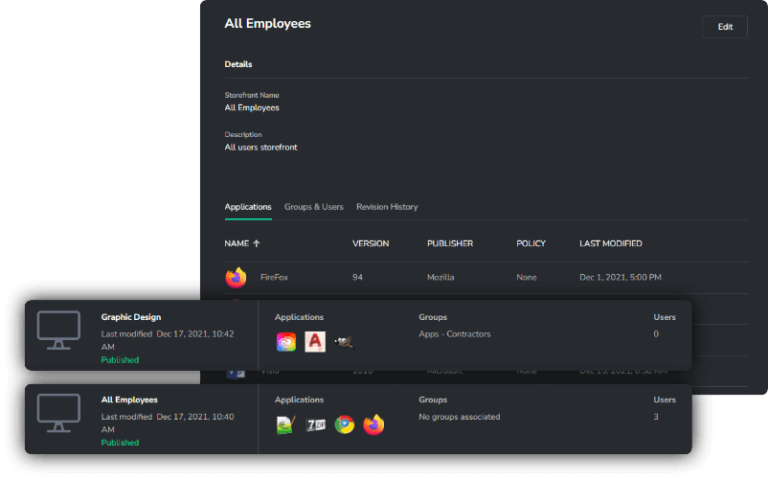Sort by the LAST MODIFIED column header
This screenshot has width=768, height=479.
tap(610, 243)
